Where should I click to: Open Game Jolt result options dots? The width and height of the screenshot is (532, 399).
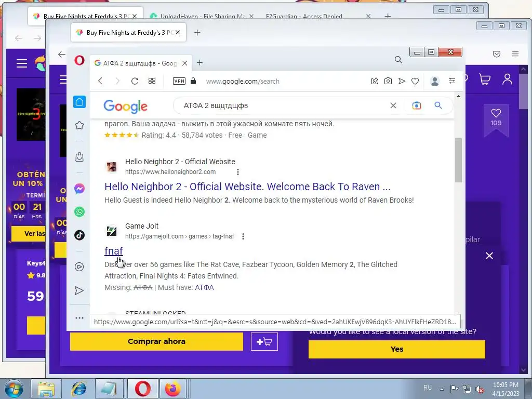pos(243,236)
